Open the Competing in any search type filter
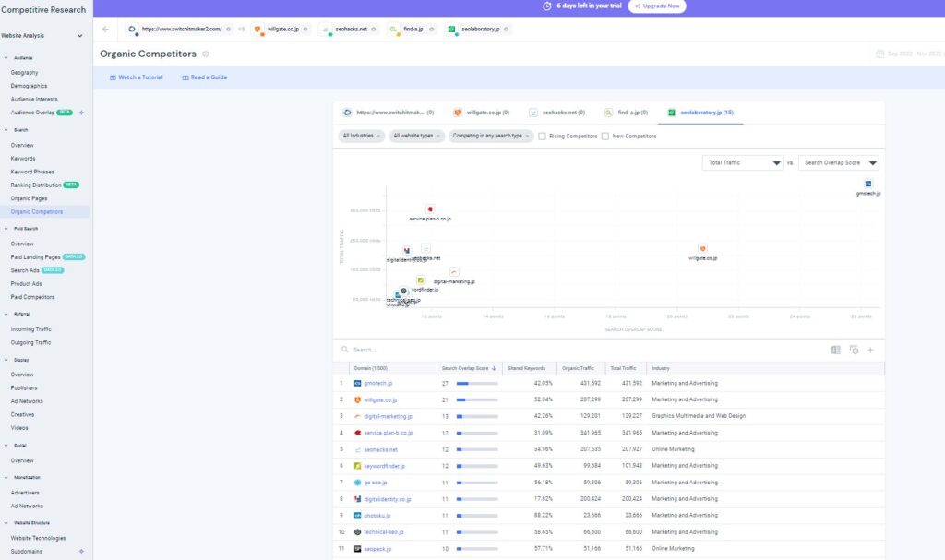 (x=491, y=136)
